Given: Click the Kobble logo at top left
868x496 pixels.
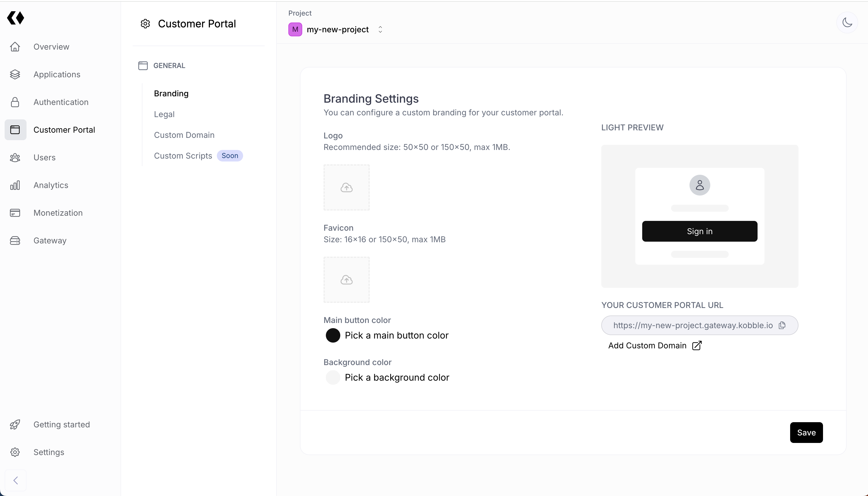Looking at the screenshot, I should pyautogui.click(x=16, y=18).
